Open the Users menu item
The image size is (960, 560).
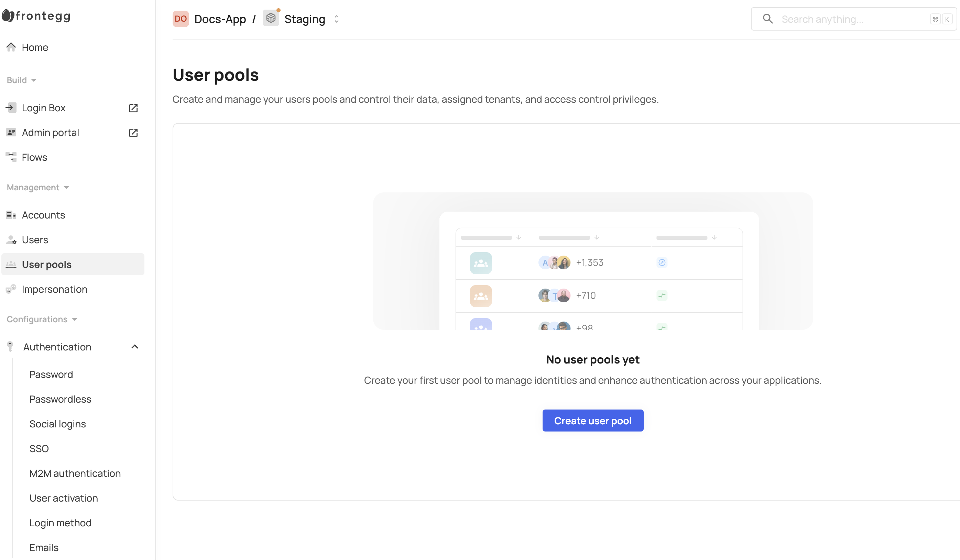click(x=35, y=240)
